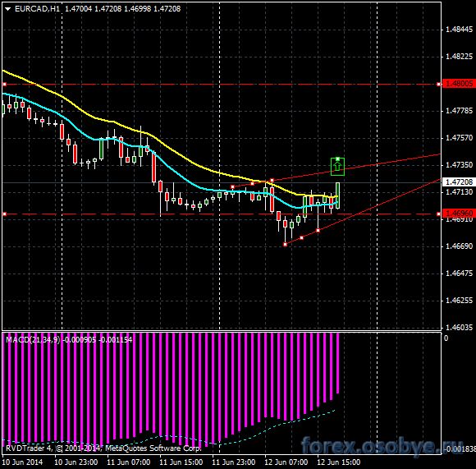
Task: Grab left handle of lower dashed red line
Action: (4, 214)
